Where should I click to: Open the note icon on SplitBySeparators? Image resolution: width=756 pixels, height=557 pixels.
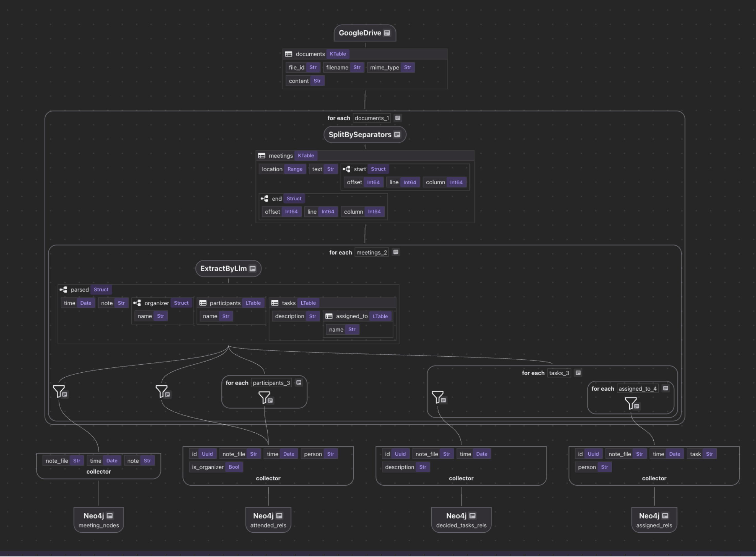[397, 135]
